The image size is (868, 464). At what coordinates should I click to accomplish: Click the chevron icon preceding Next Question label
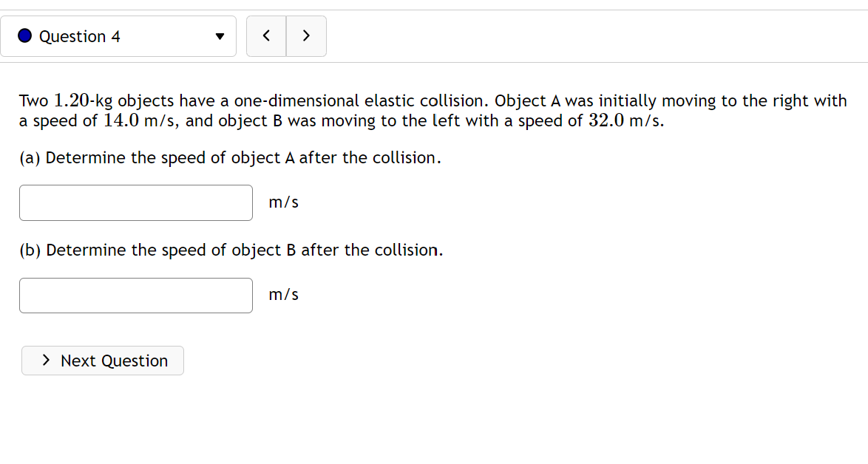pyautogui.click(x=45, y=361)
